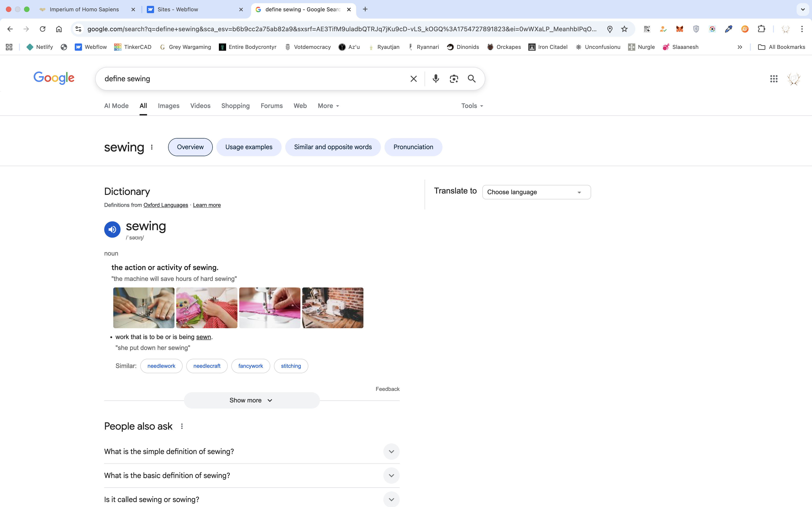Open the Chrome extensions puzzle icon
The width and height of the screenshot is (812, 507).
[761, 29]
